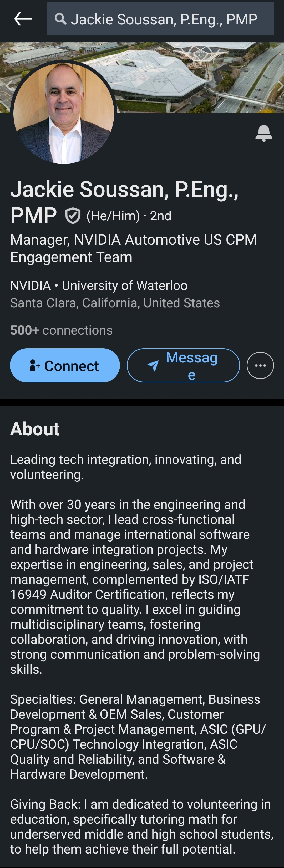284x868 pixels.
Task: Tap the NVIDIA company name under headline
Action: click(30, 286)
